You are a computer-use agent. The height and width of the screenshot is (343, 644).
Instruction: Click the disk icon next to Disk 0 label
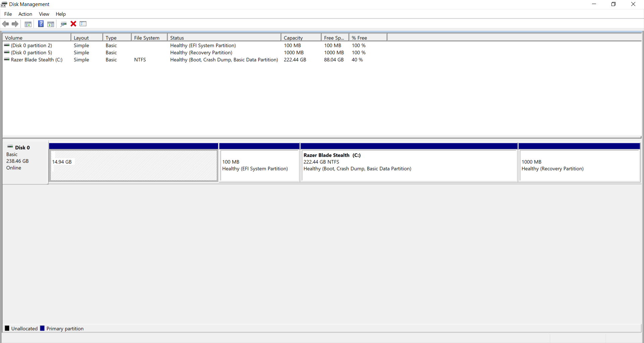pyautogui.click(x=10, y=147)
